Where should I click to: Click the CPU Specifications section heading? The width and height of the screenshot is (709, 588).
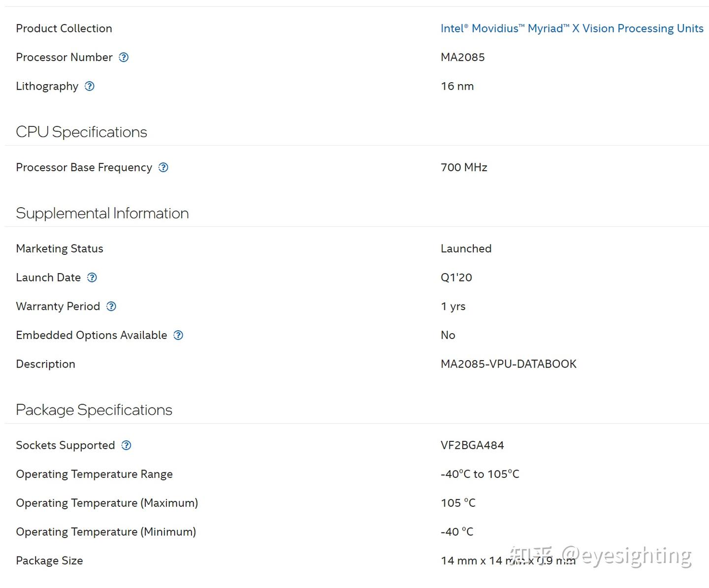(x=81, y=132)
